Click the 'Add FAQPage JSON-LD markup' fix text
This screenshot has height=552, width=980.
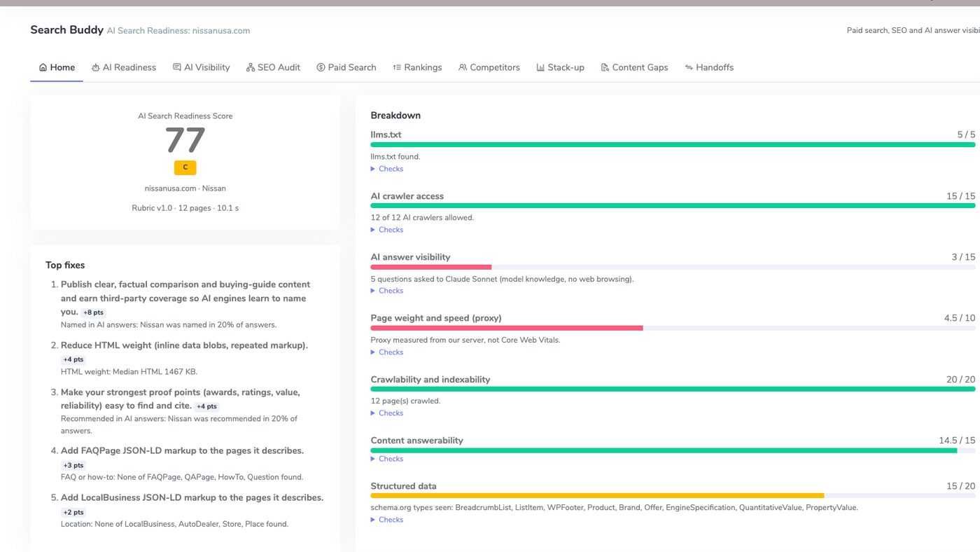point(182,450)
